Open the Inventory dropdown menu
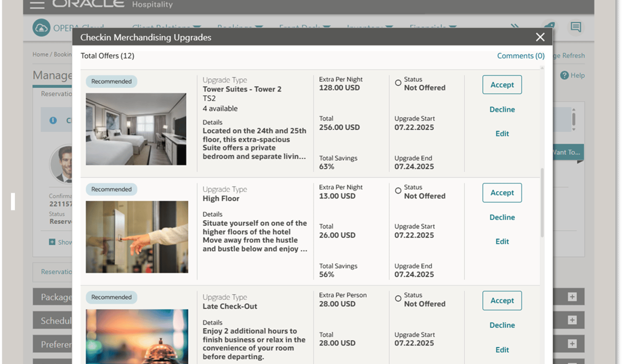The height and width of the screenshot is (364, 622). tap(369, 26)
